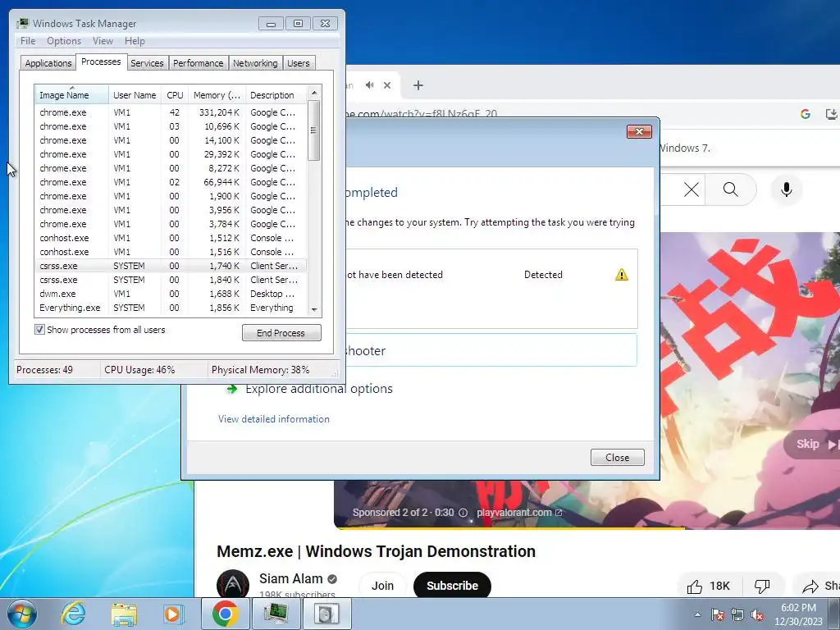The height and width of the screenshot is (630, 840).
Task: Open Task Manager Options menu
Action: coord(64,41)
